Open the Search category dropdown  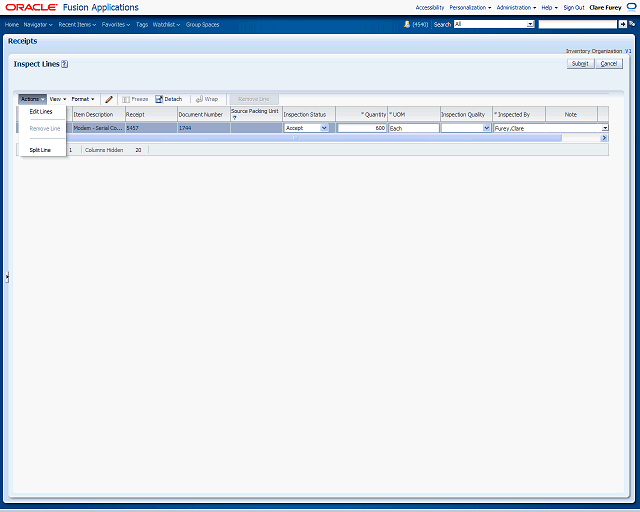coord(529,23)
